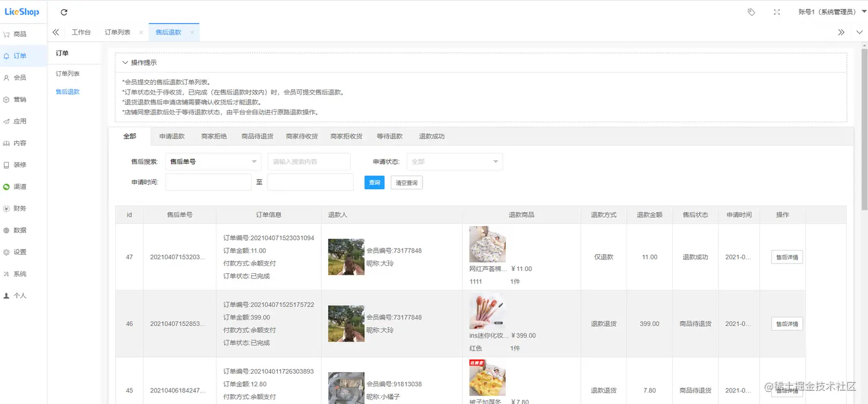Viewport: 868px width, 404px height.
Task: Click the 仅退款 refund method cell
Action: [604, 257]
